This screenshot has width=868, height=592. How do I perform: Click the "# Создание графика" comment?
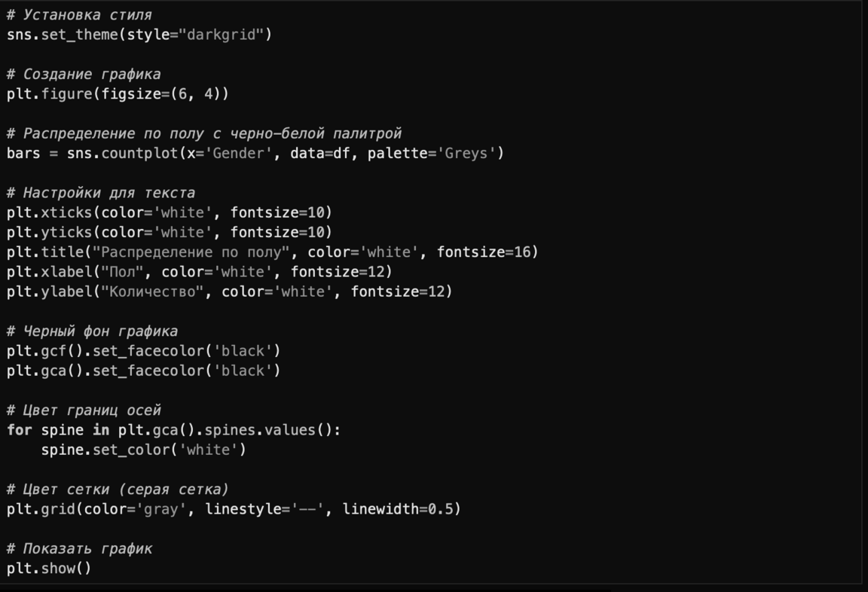point(84,74)
